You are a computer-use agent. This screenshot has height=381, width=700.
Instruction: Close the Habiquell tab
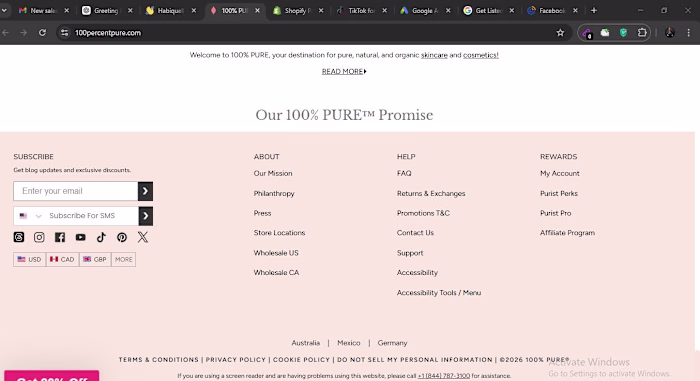[x=194, y=10]
